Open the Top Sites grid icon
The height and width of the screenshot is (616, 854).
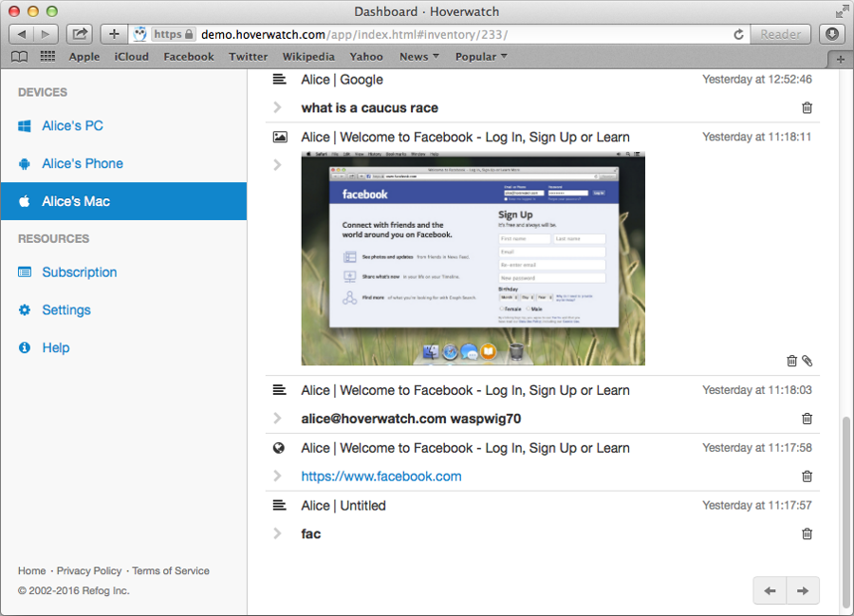coord(48,57)
